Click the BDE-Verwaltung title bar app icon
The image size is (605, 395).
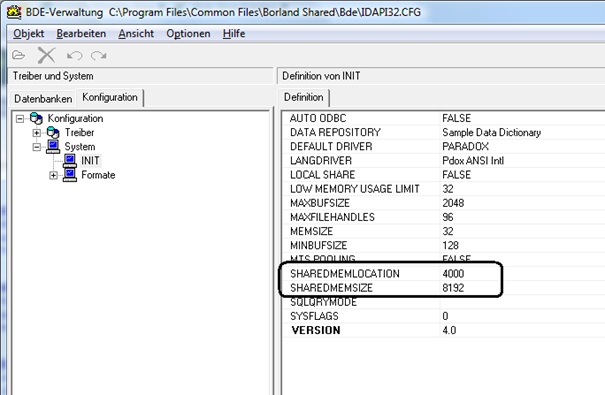pyautogui.click(x=14, y=12)
